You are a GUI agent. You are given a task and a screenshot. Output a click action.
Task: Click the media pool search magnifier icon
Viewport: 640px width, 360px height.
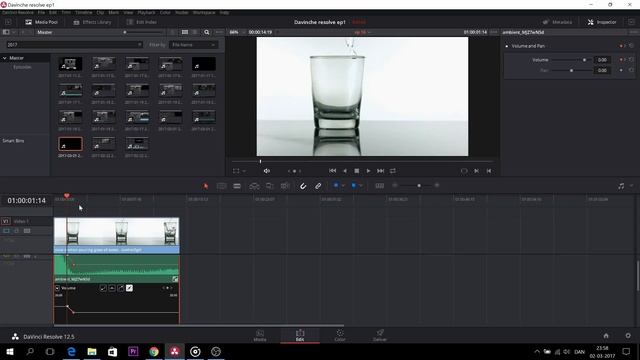click(207, 32)
